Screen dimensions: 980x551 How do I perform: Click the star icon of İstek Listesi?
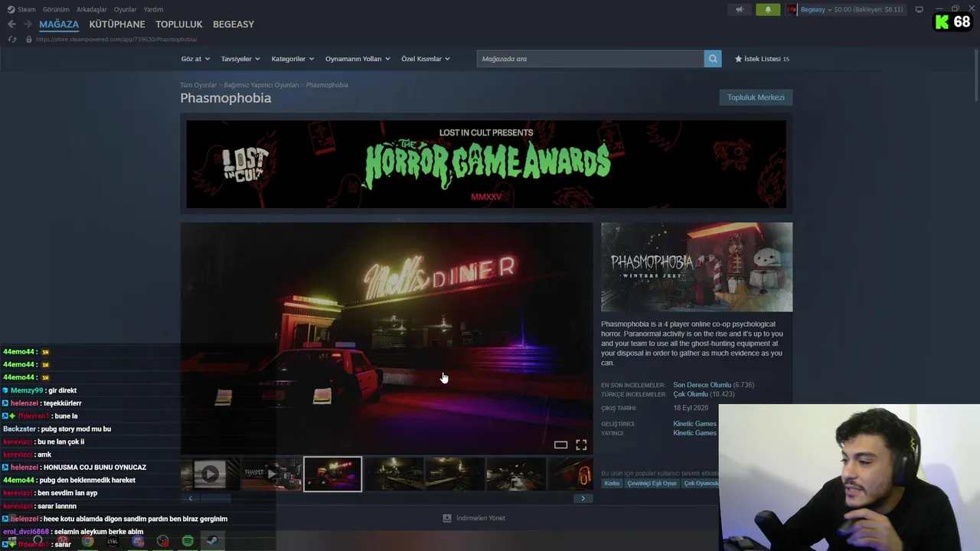(x=738, y=59)
